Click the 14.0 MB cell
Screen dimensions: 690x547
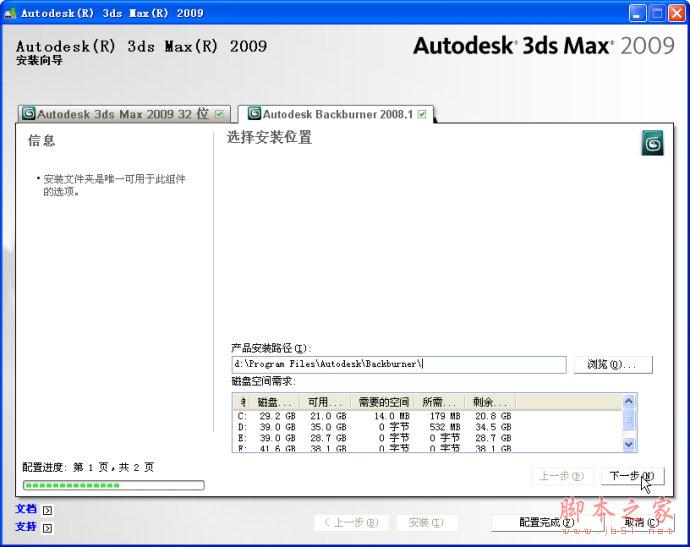[392, 416]
